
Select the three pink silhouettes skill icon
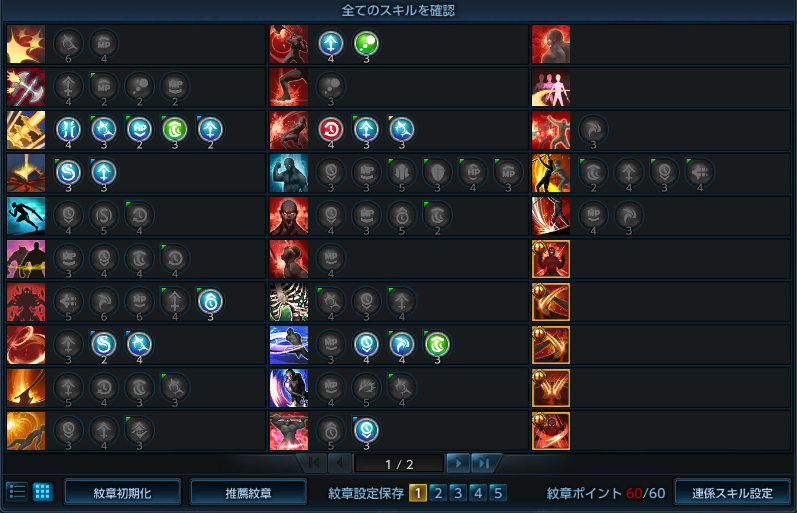(x=551, y=87)
